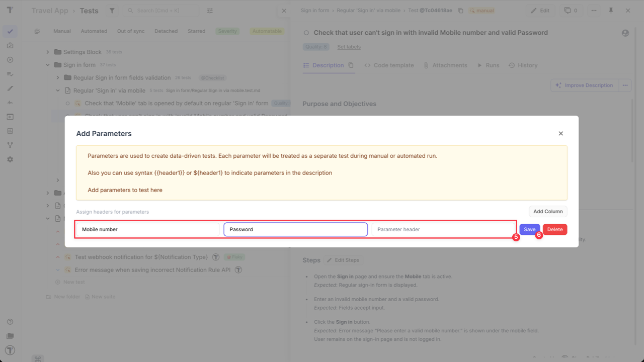Expand the Regular Sign in form fields validation folder
The height and width of the screenshot is (362, 644).
pyautogui.click(x=57, y=77)
